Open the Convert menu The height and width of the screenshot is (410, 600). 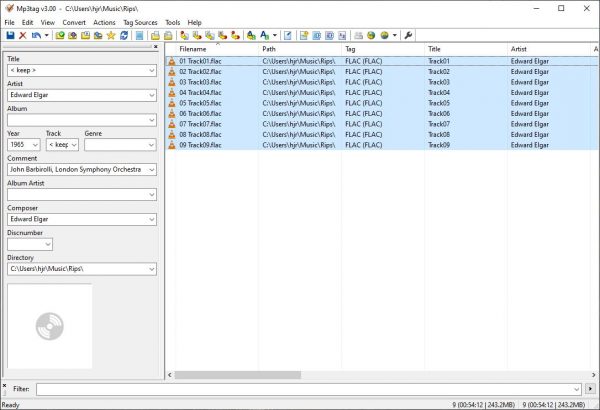point(74,23)
